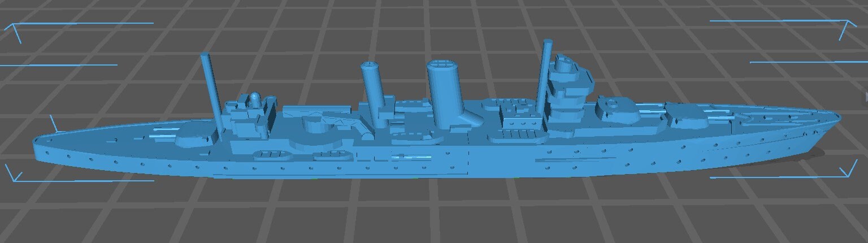Click the second gun turret behind the bridge
868x243 pixels.
(616, 109)
